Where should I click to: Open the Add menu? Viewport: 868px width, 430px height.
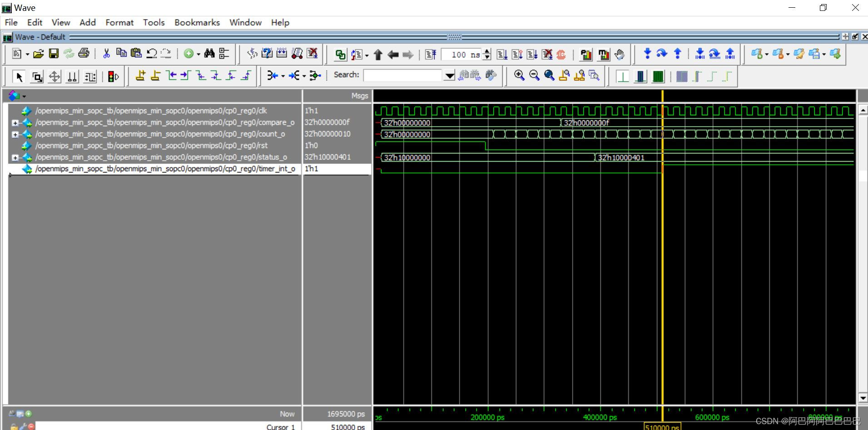click(x=88, y=22)
